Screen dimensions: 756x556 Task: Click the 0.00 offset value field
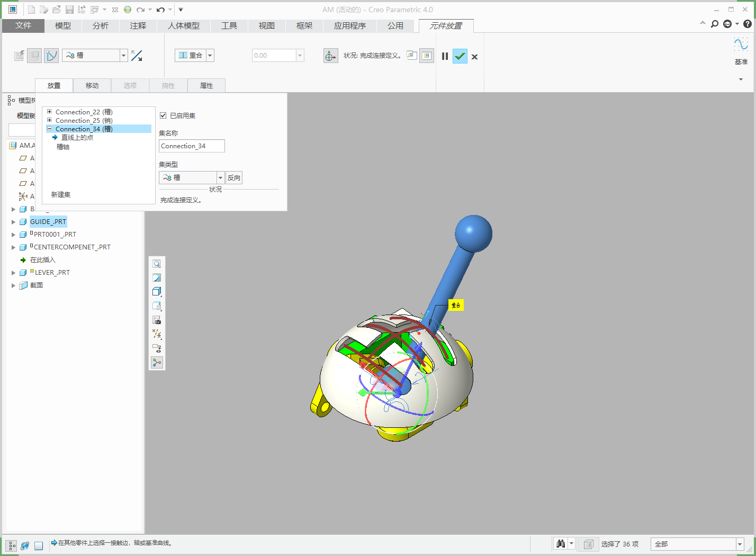click(x=274, y=56)
